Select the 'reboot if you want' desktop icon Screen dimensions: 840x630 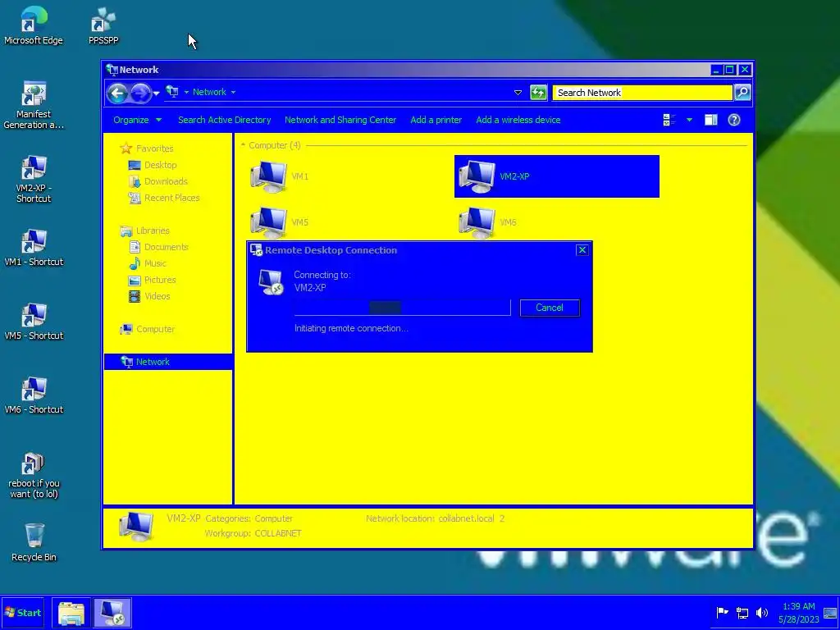click(33, 476)
